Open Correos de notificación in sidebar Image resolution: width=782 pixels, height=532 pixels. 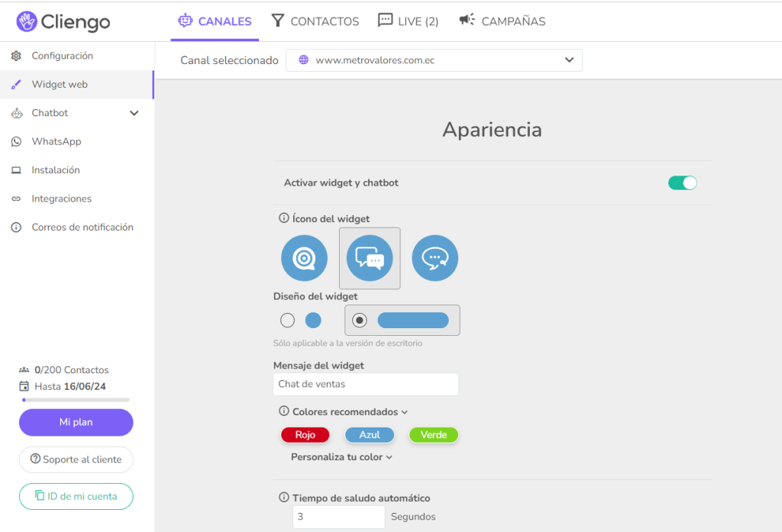point(77,227)
